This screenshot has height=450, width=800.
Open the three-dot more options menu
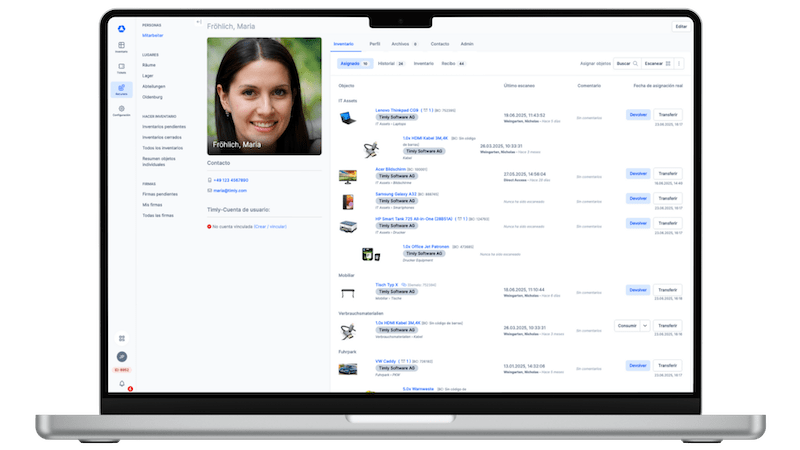coord(679,64)
